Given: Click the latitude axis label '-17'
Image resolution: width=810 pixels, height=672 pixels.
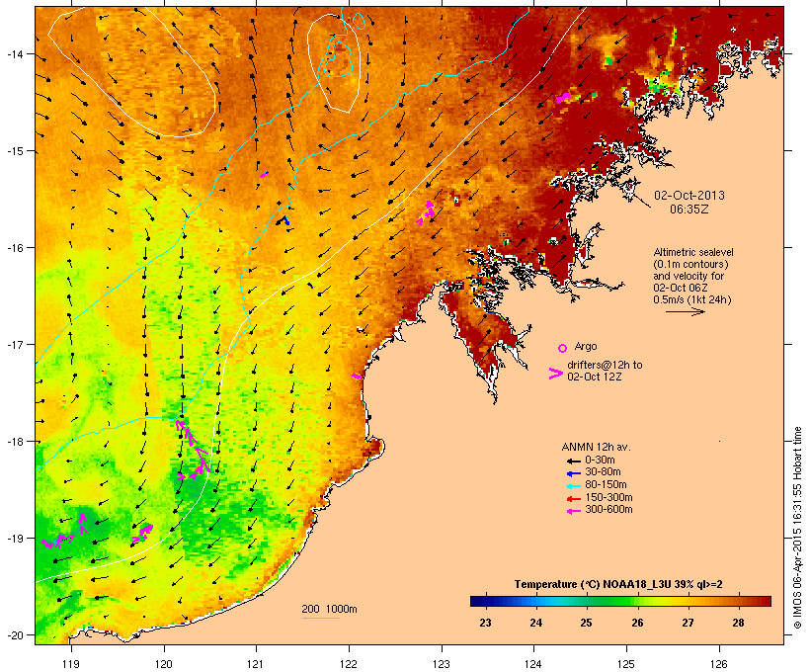Looking at the screenshot, I should click(15, 344).
